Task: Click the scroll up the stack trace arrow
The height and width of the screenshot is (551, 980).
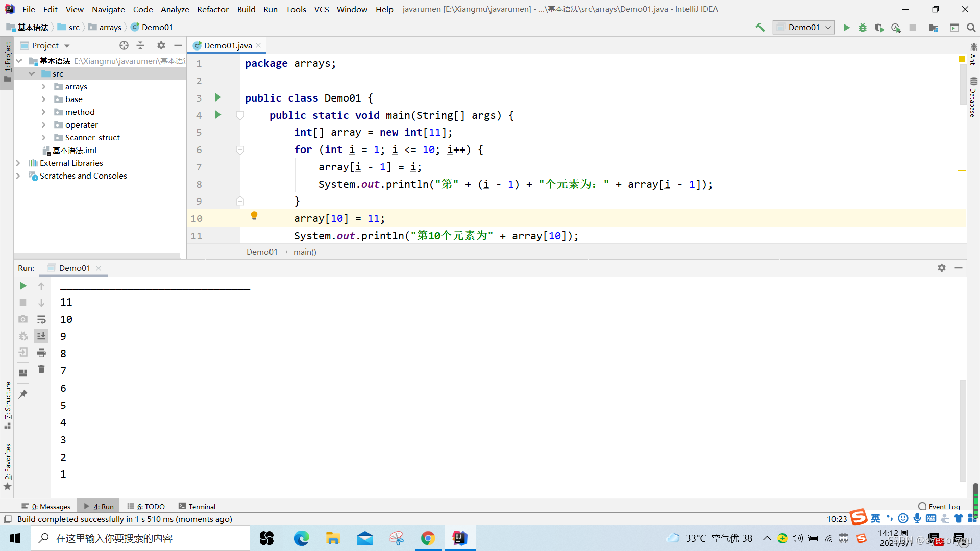Action: [41, 286]
